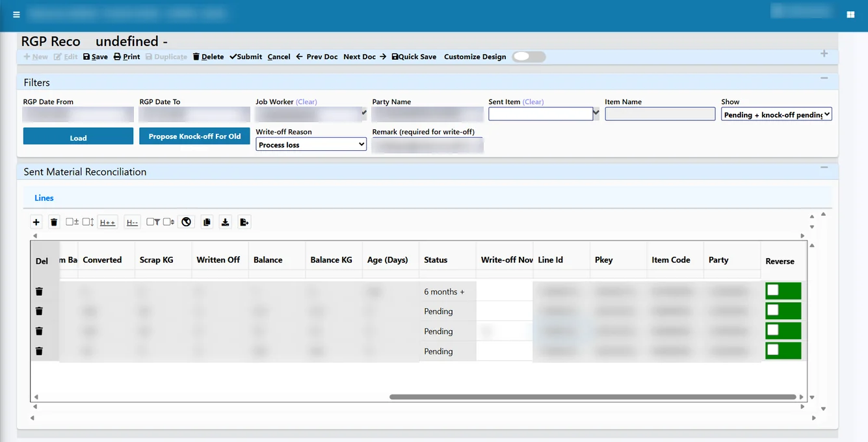Delete the 6 months + row
The height and width of the screenshot is (442, 868).
click(x=39, y=291)
